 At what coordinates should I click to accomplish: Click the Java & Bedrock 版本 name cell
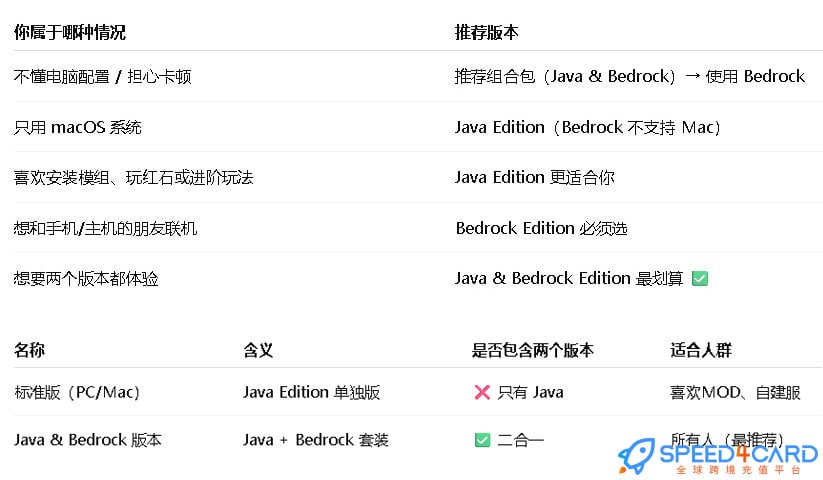(x=88, y=440)
